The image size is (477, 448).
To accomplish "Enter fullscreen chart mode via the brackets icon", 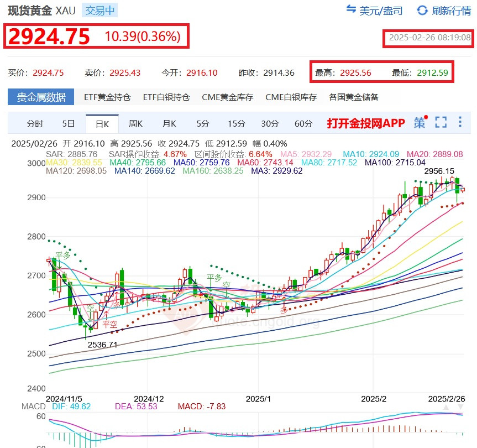I will coord(441,122).
